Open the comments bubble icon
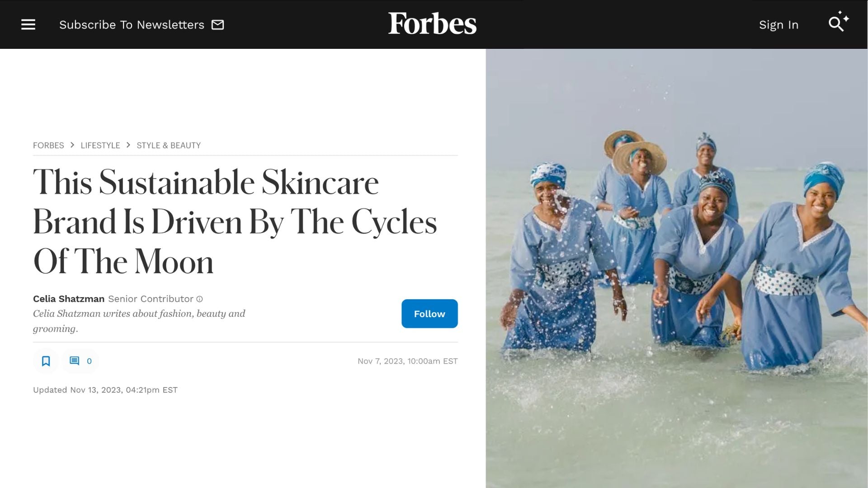The height and width of the screenshot is (488, 868). (75, 361)
